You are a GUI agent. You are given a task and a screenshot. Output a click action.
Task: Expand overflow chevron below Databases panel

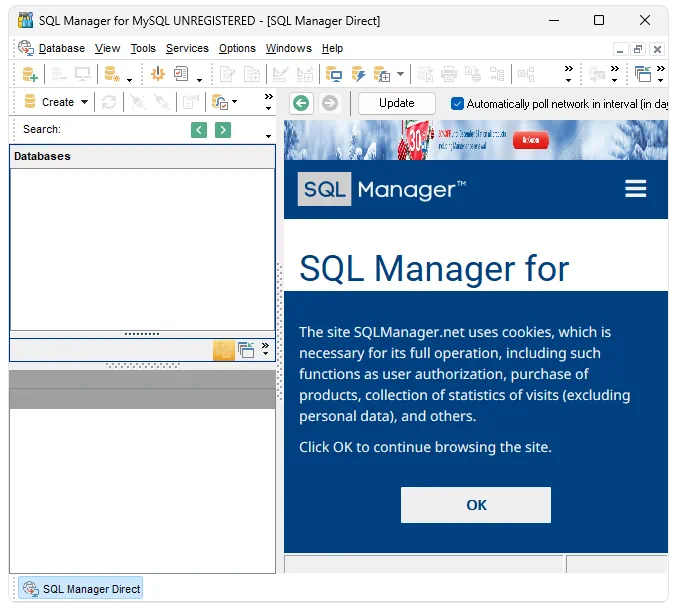tap(265, 349)
